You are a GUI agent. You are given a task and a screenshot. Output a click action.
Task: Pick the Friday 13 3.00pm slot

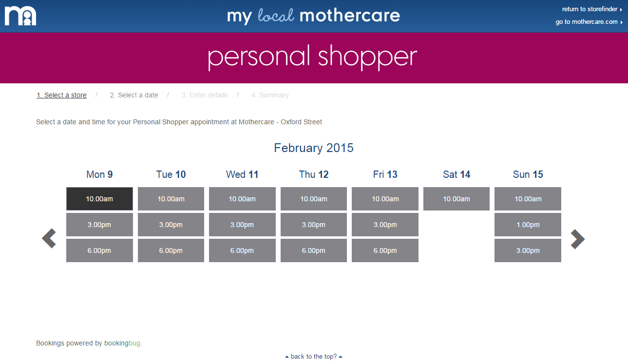pos(385,225)
